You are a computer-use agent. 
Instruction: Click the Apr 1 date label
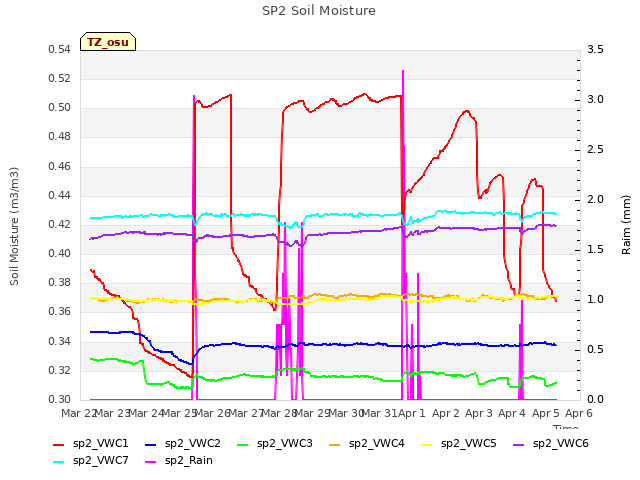(x=412, y=413)
